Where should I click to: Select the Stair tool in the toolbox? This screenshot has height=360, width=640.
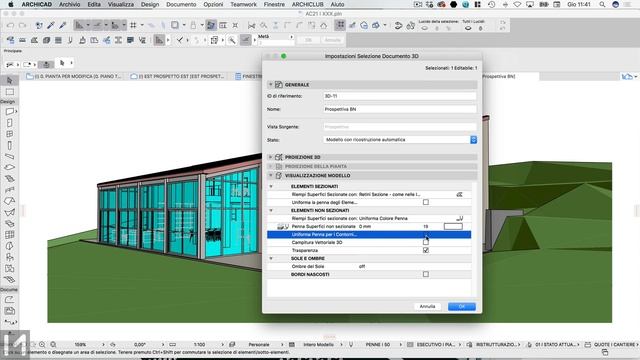[x=10, y=179]
